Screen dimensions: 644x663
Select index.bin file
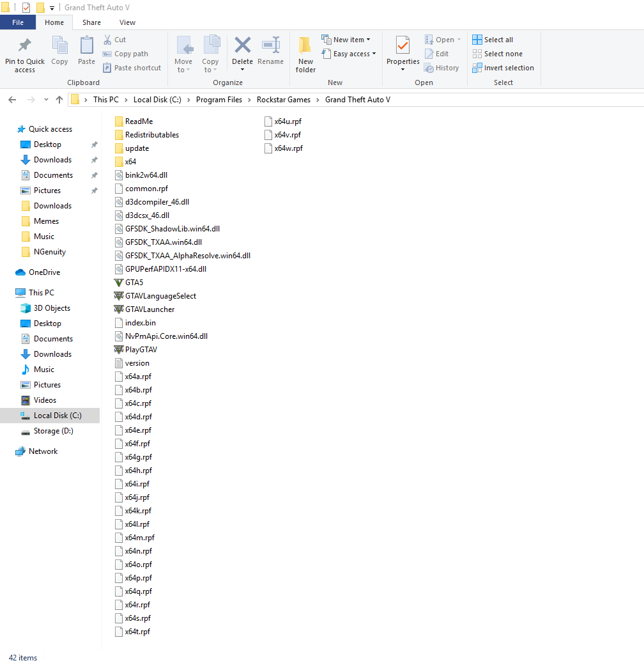(135, 323)
